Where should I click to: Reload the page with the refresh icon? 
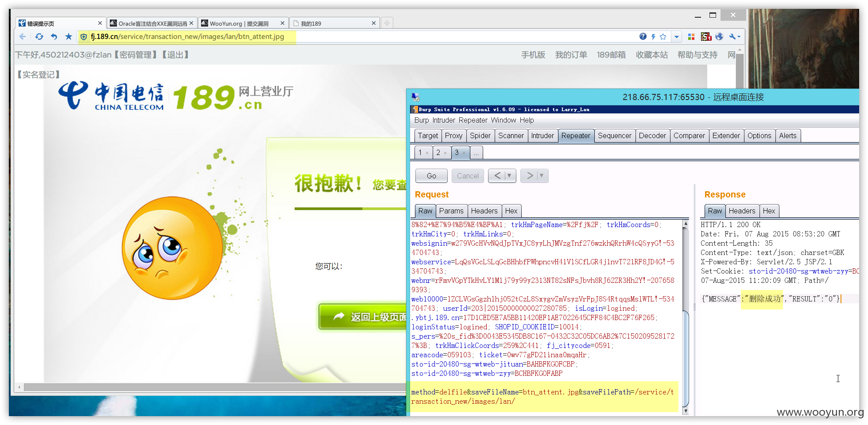pyautogui.click(x=39, y=37)
